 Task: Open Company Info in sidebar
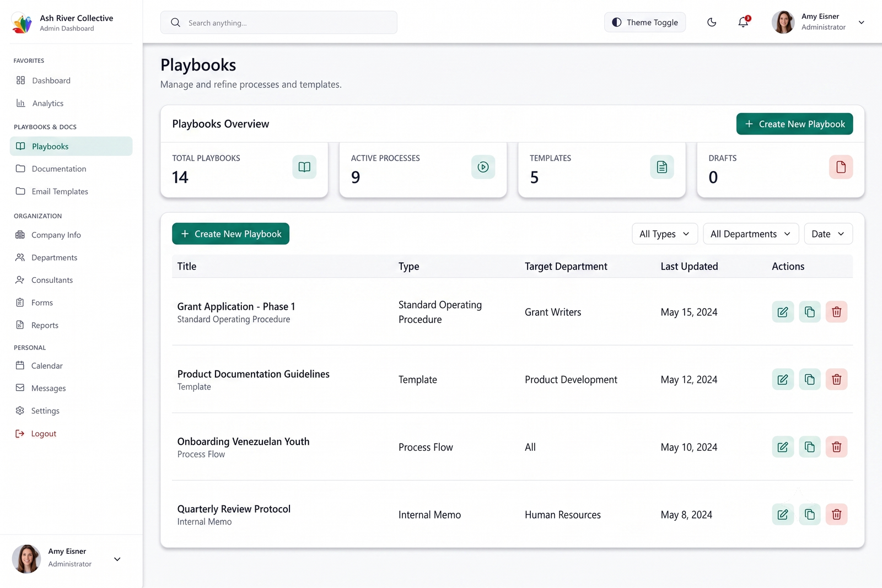71,235
